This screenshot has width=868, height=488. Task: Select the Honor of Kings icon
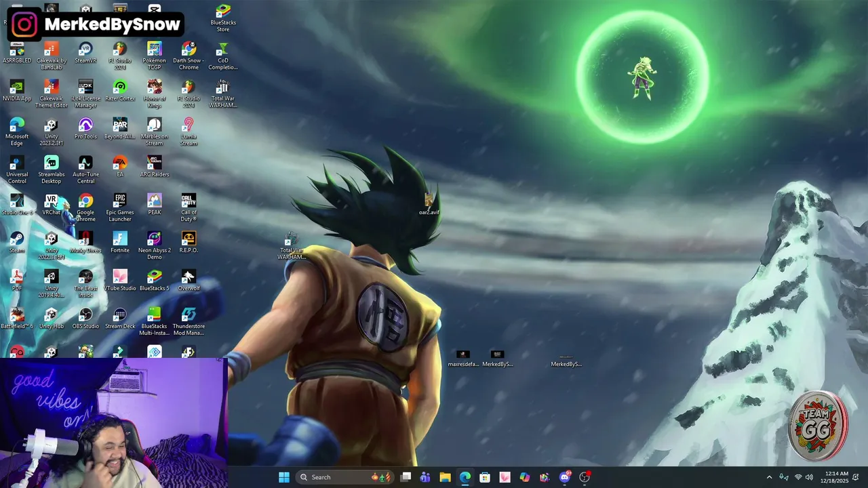(x=154, y=94)
